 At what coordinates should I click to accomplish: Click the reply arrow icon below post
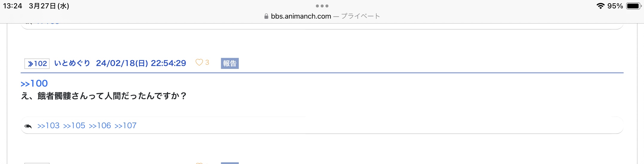click(x=28, y=126)
